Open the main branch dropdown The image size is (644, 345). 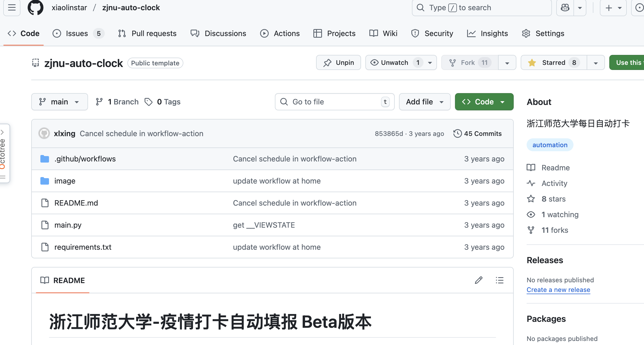pyautogui.click(x=59, y=102)
